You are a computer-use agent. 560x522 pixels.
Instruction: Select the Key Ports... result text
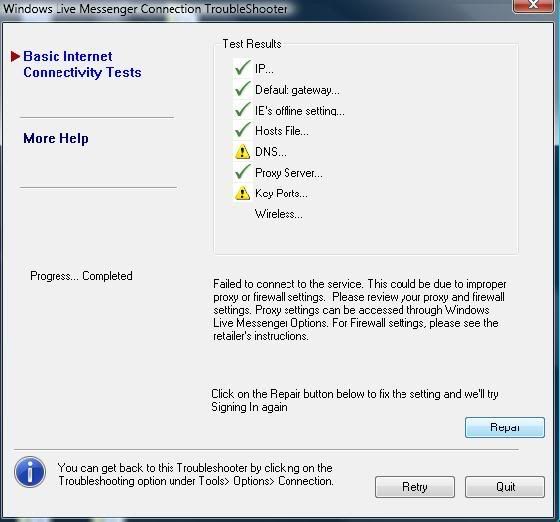(281, 193)
